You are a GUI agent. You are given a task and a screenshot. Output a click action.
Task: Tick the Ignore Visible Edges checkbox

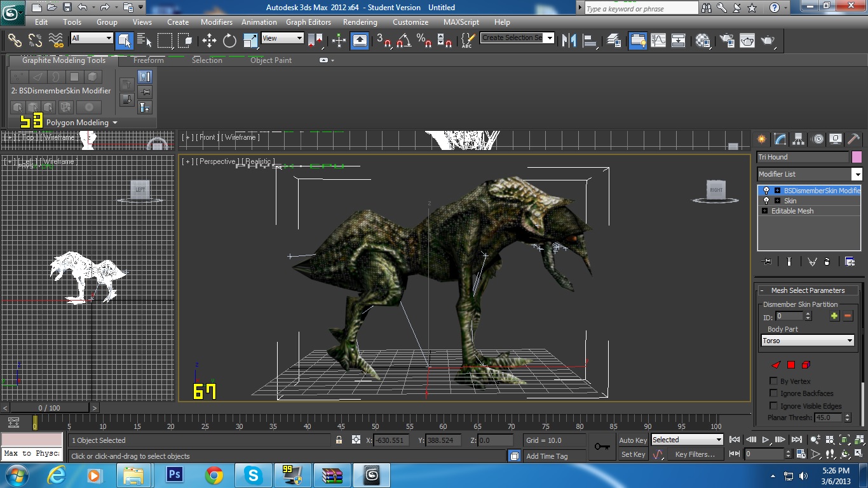pyautogui.click(x=773, y=405)
